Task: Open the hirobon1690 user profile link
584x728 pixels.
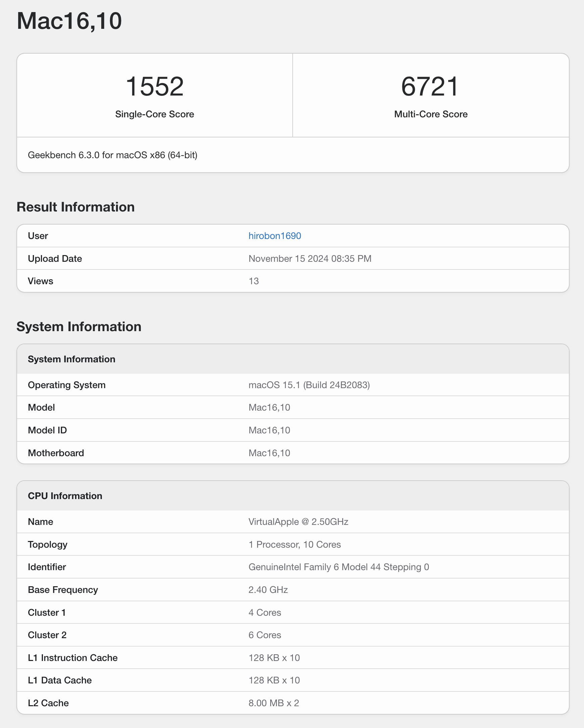Action: tap(275, 236)
